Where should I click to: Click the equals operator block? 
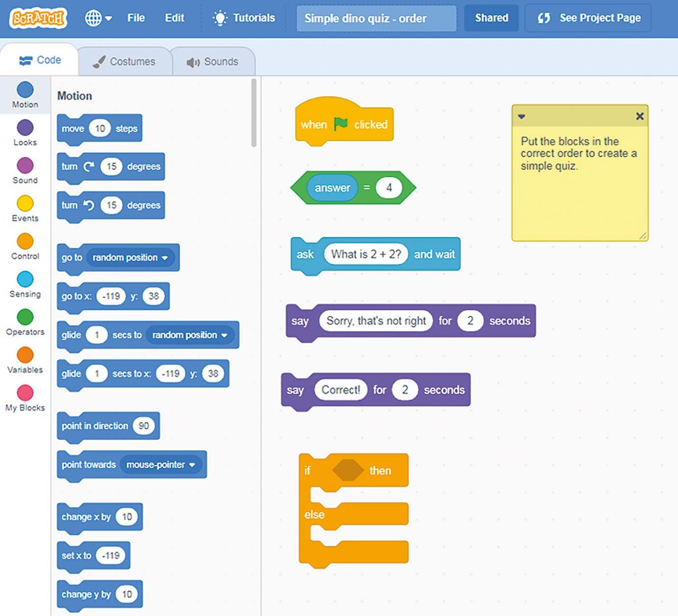click(x=353, y=188)
